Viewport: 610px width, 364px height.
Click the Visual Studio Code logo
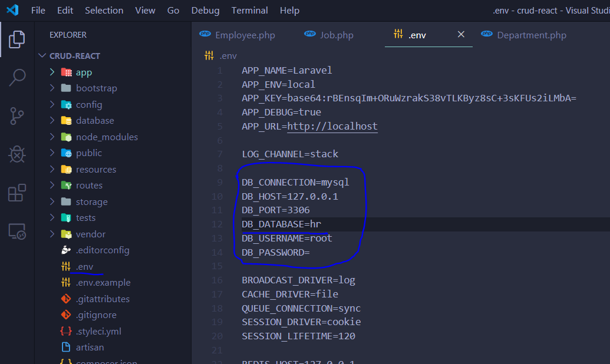click(x=12, y=10)
